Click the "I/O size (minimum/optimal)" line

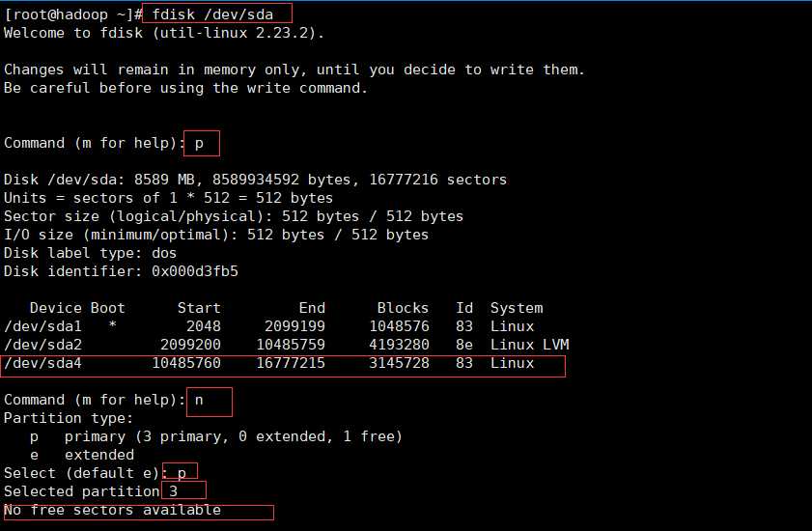click(216, 235)
